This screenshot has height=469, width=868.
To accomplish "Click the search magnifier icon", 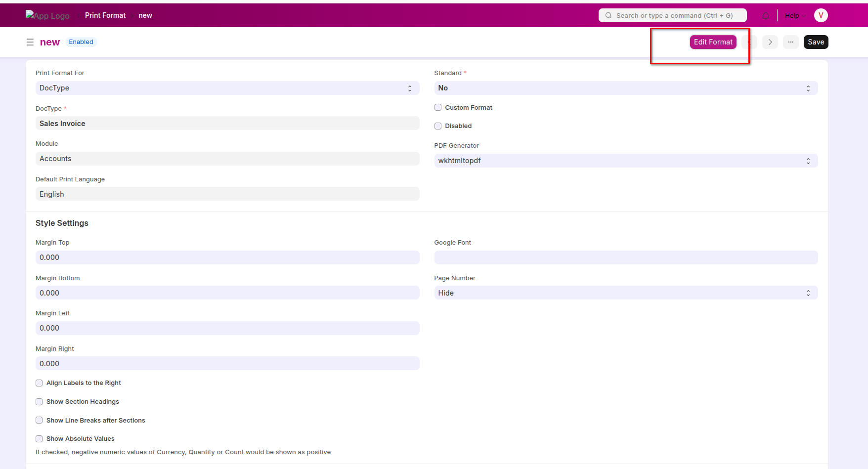I will (x=608, y=15).
